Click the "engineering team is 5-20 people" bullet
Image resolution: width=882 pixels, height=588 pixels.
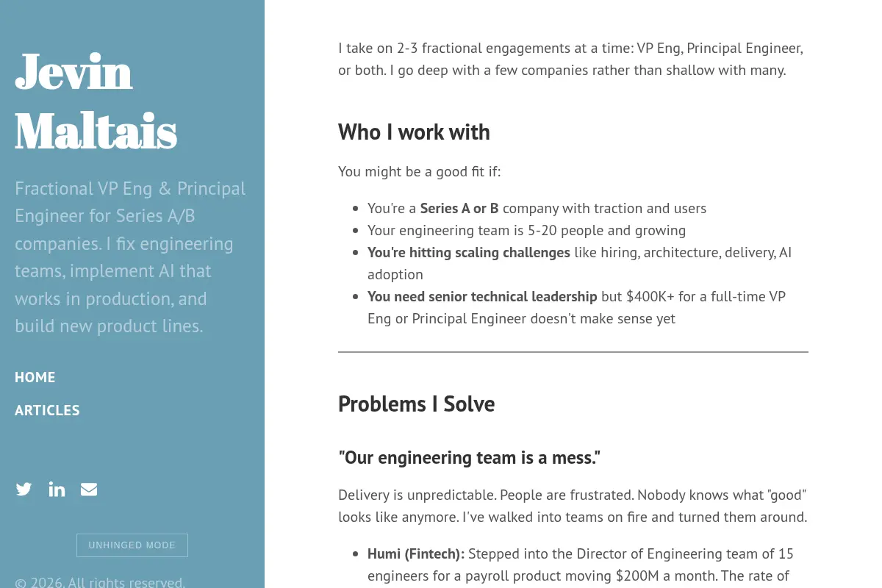pos(526,231)
